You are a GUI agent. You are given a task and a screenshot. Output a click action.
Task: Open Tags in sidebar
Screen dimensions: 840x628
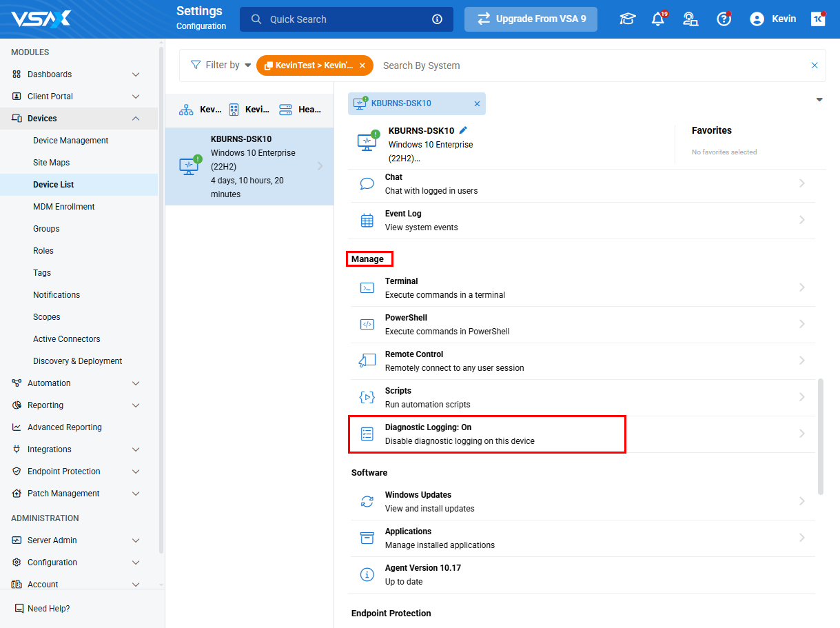[42, 273]
